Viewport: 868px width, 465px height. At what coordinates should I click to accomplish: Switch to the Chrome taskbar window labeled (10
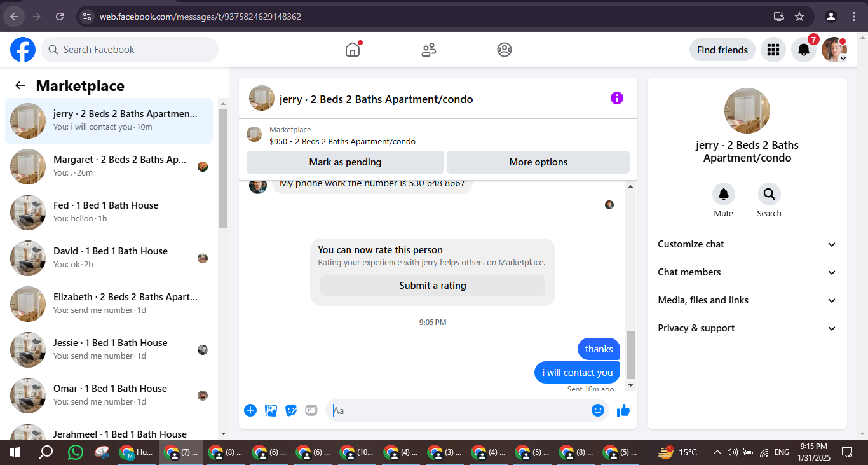[x=357, y=452]
